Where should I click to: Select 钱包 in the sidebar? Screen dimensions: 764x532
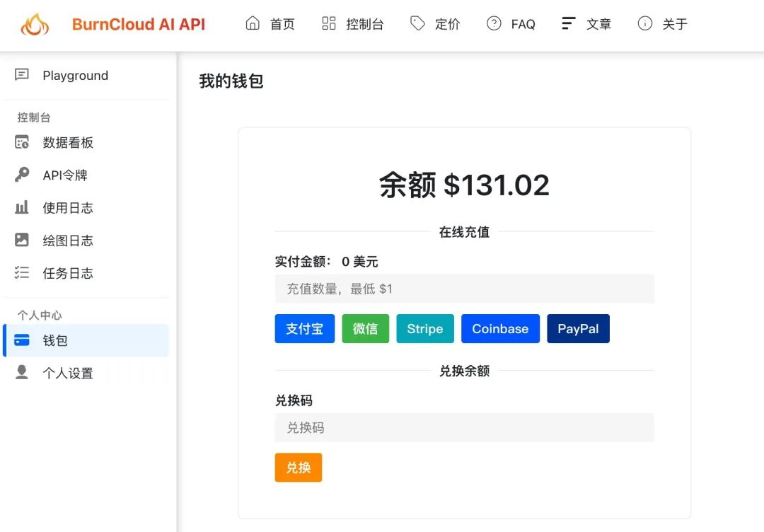pos(86,340)
